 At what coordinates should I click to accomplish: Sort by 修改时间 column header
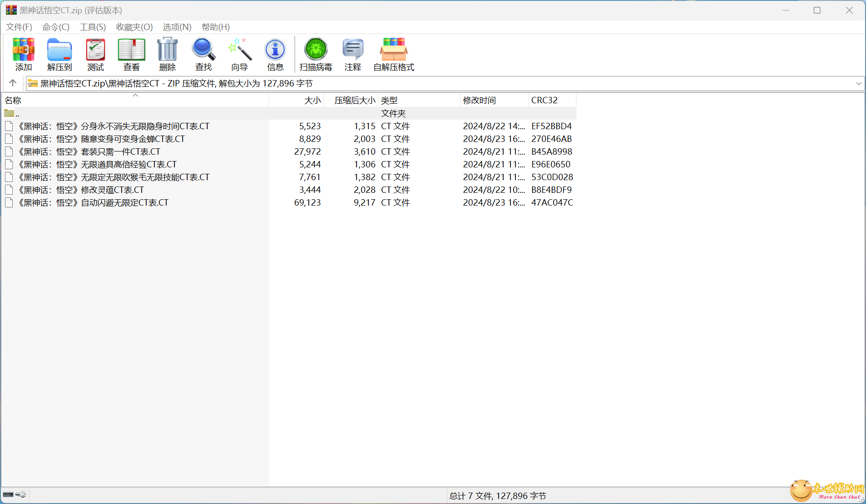(x=494, y=100)
